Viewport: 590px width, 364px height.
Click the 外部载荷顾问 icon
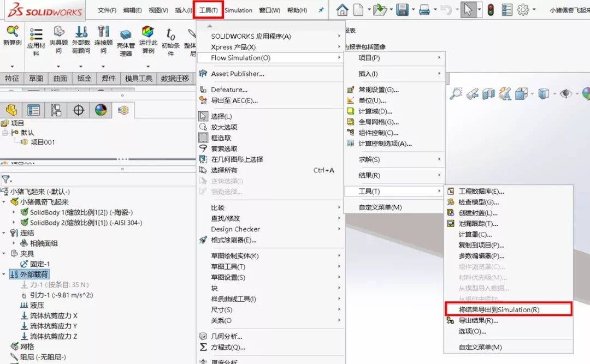81,39
